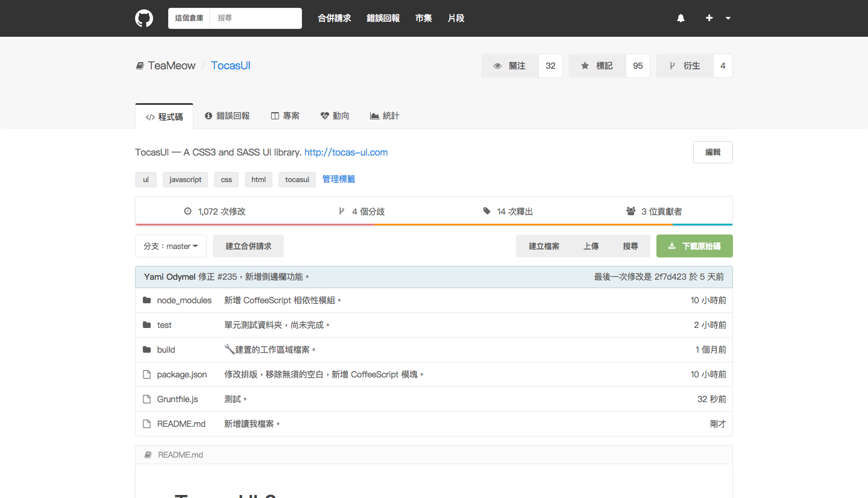The height and width of the screenshot is (498, 868).
Task: Open commit hash 2f7d423
Action: tap(670, 277)
